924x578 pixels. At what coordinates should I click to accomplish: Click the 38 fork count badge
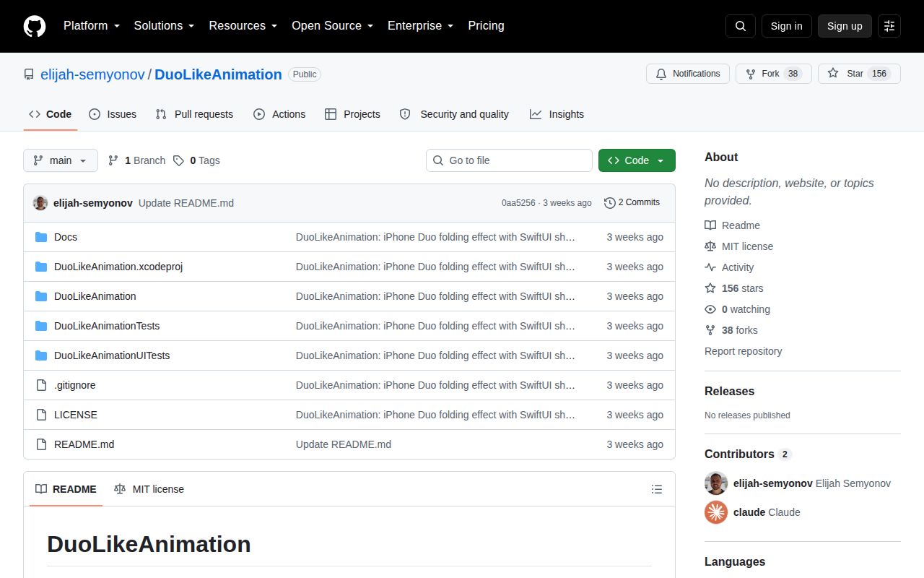(x=793, y=74)
